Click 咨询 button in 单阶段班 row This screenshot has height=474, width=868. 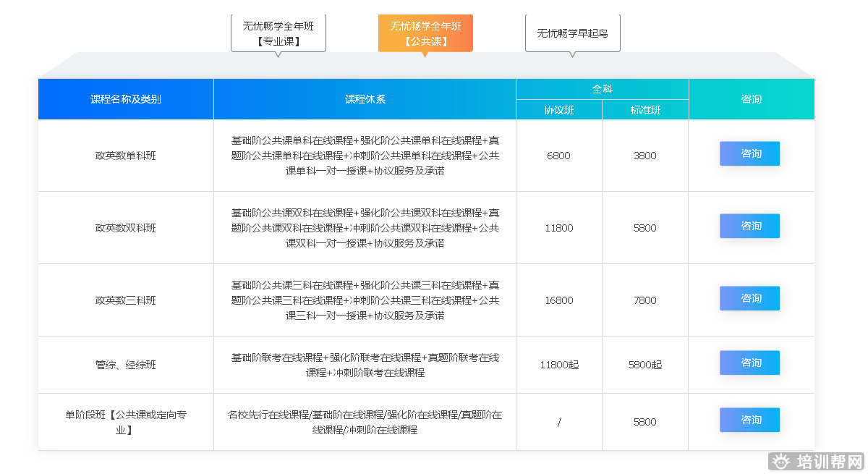click(749, 420)
